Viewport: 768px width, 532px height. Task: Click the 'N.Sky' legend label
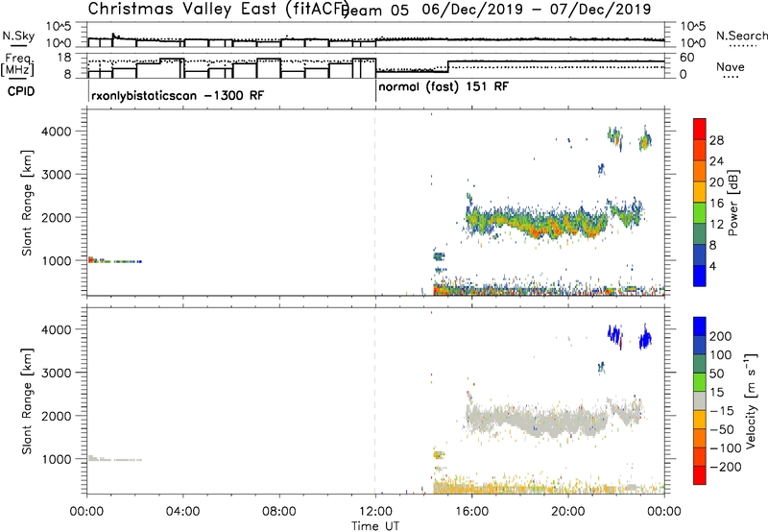click(x=18, y=36)
